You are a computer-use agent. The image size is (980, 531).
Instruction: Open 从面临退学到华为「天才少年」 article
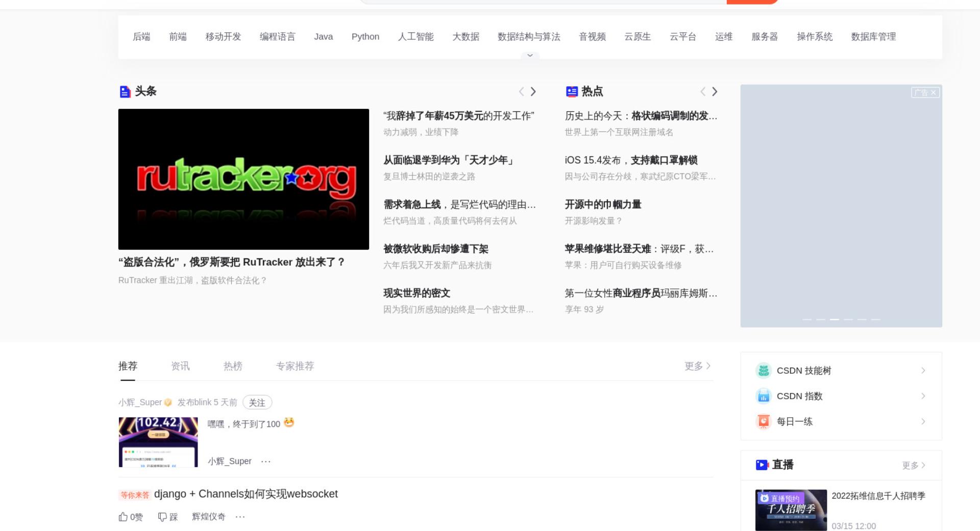[449, 160]
